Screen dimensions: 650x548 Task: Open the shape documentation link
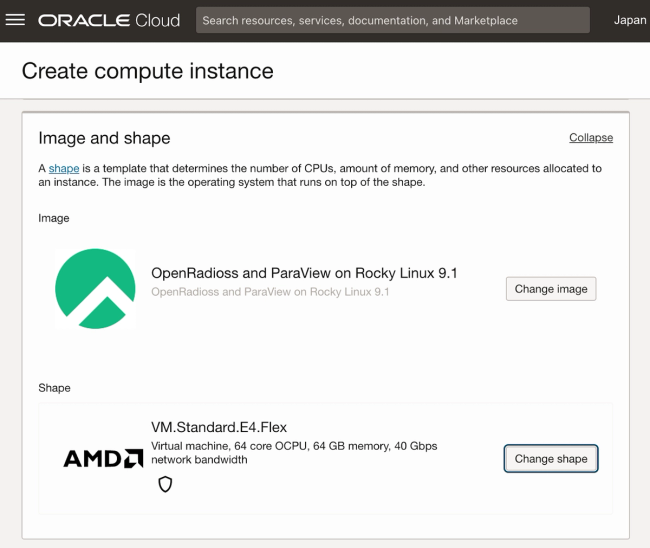(64, 168)
